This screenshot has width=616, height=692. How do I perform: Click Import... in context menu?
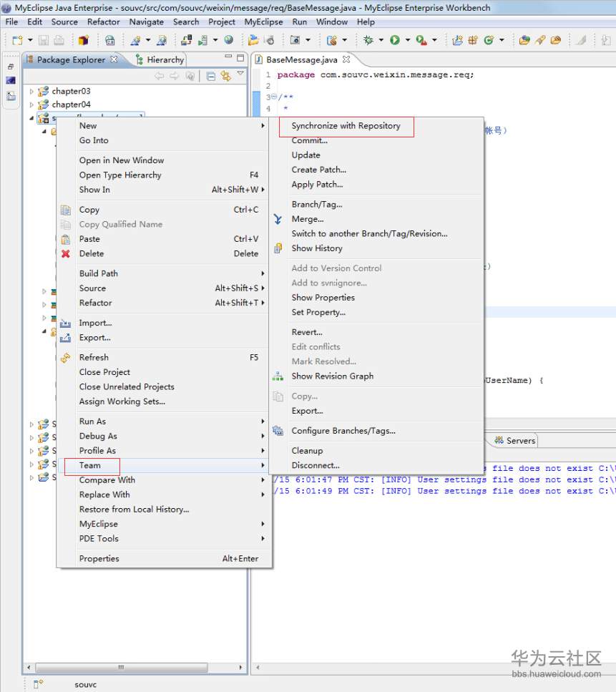tap(164, 323)
